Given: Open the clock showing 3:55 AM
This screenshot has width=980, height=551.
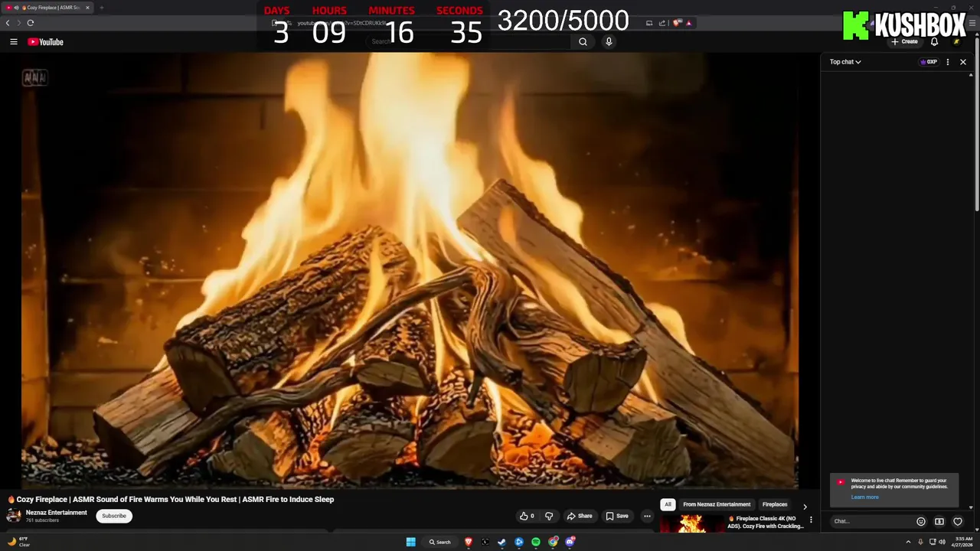Looking at the screenshot, I should (964, 542).
